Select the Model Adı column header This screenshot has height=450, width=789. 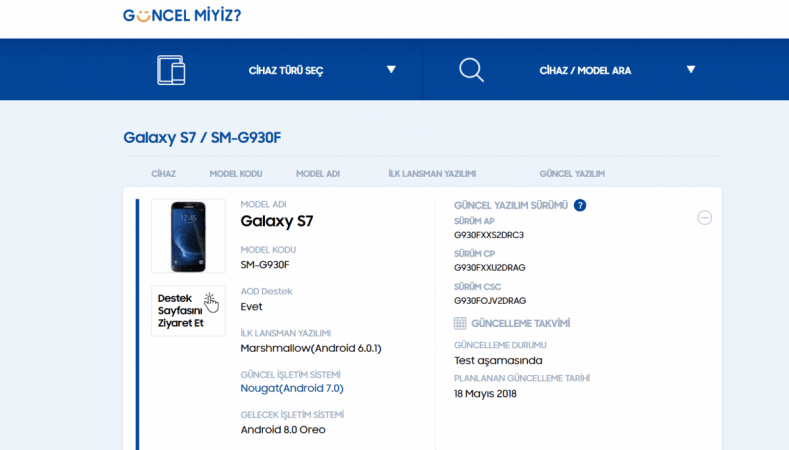[x=318, y=174]
